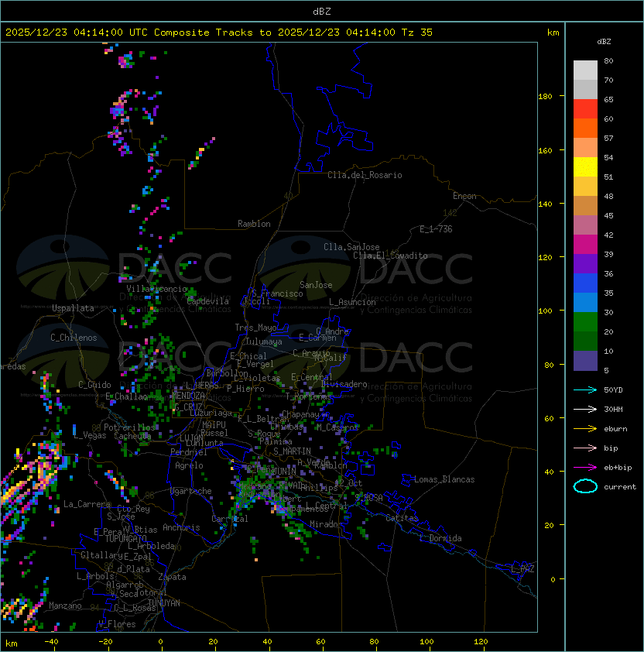This screenshot has height=652, width=644.
Task: Click the 'S_MARTIN' map label
Action: tap(292, 451)
